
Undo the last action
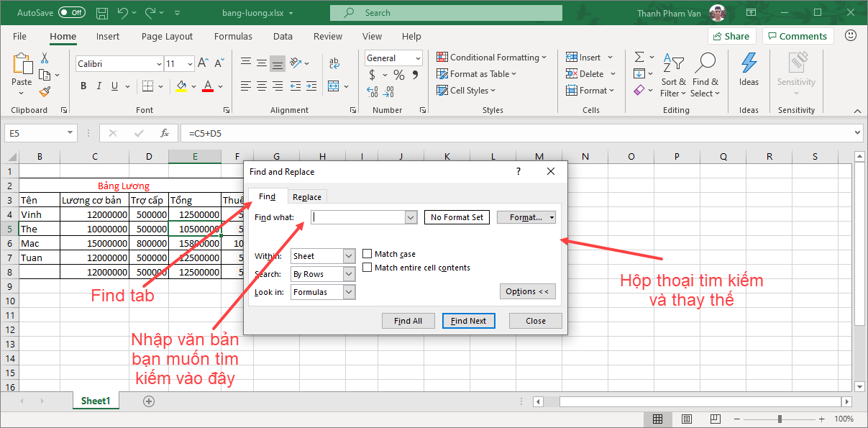point(122,13)
